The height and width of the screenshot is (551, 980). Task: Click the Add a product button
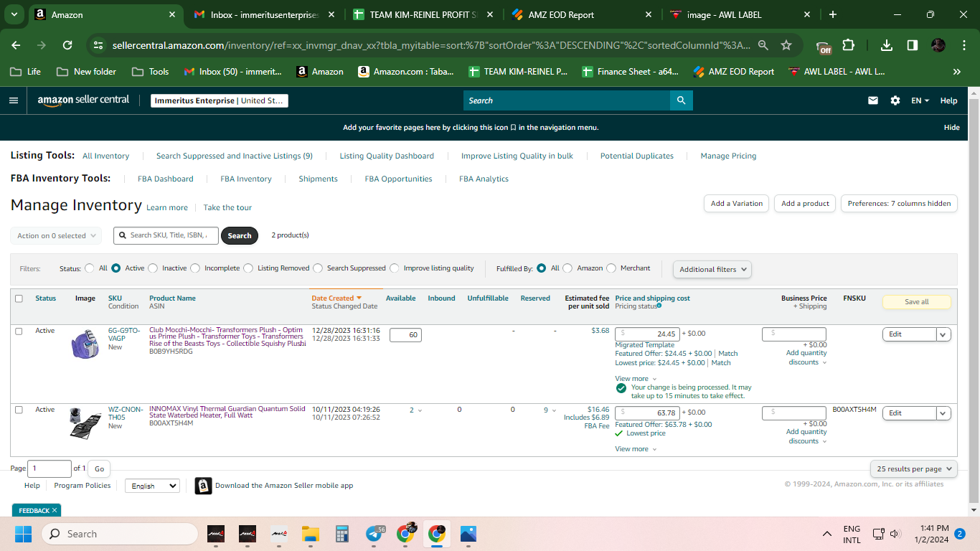805,204
